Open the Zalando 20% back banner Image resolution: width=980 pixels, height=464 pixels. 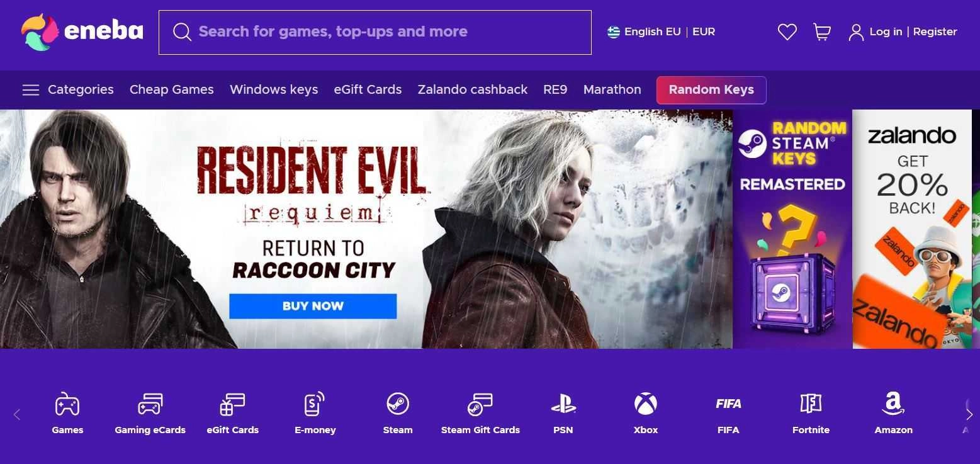pos(912,229)
